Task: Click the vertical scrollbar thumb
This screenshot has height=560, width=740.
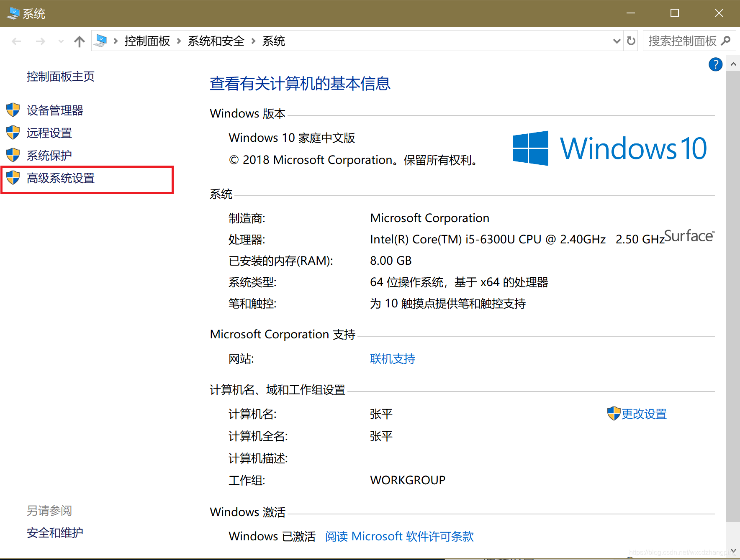Action: pyautogui.click(x=733, y=297)
